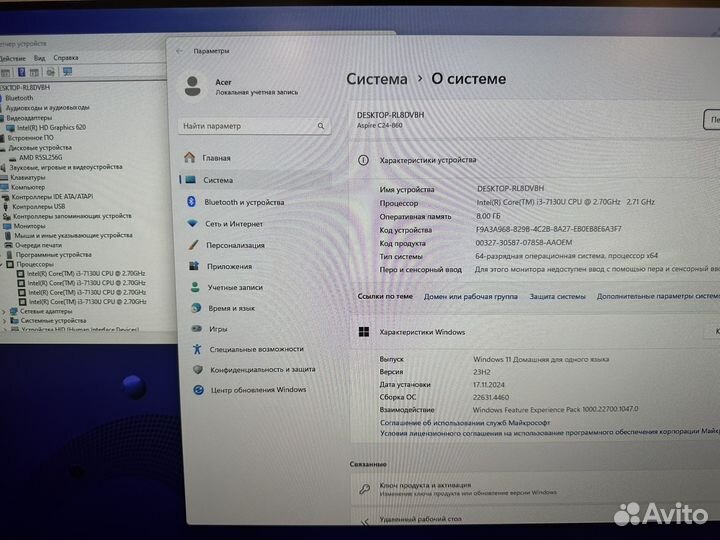Click the Характеристики Windows logo icon
Viewport: 720px width, 540px height.
364,332
